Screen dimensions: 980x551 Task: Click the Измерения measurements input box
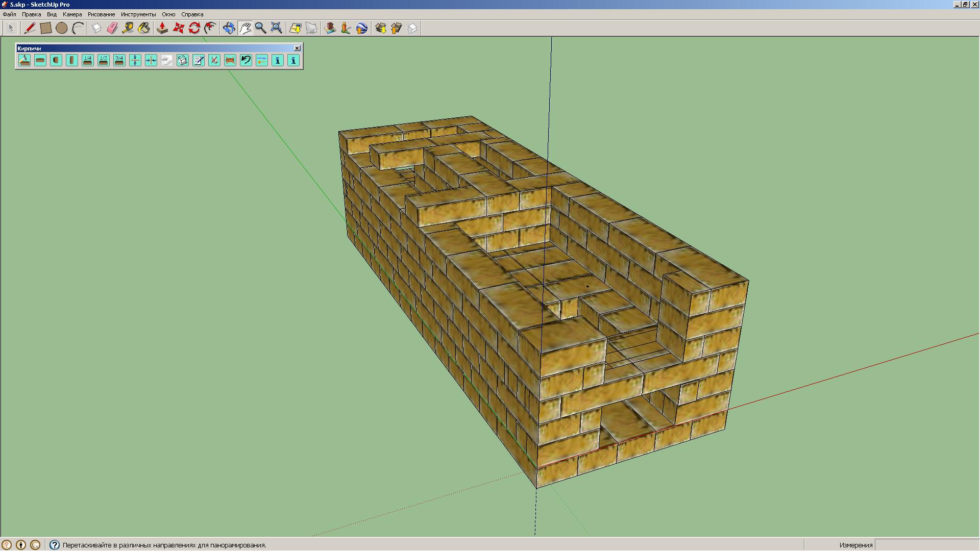pos(926,545)
